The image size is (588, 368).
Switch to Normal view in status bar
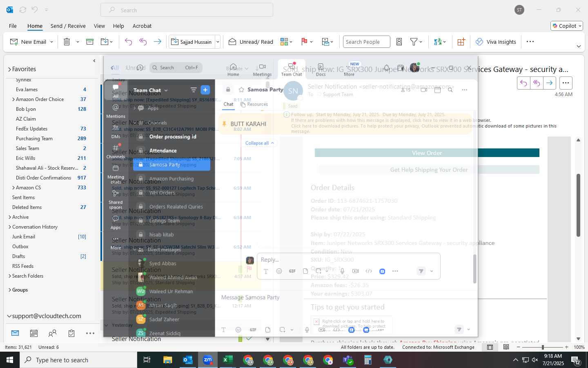[x=490, y=347]
